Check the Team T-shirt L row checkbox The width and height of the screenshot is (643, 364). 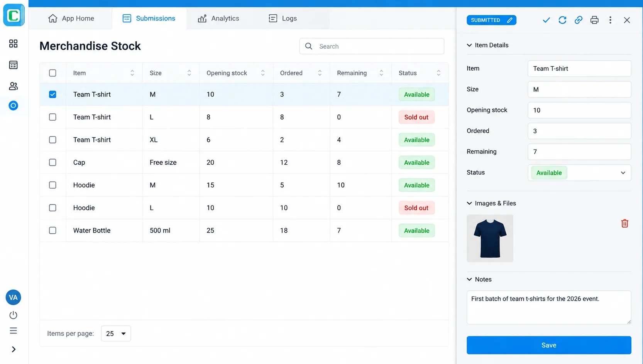pyautogui.click(x=52, y=117)
